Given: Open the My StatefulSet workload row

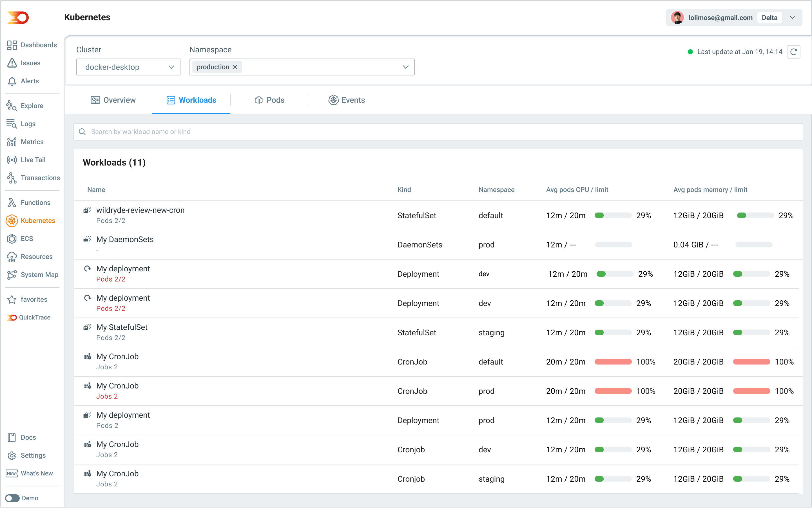Looking at the screenshot, I should 122,327.
